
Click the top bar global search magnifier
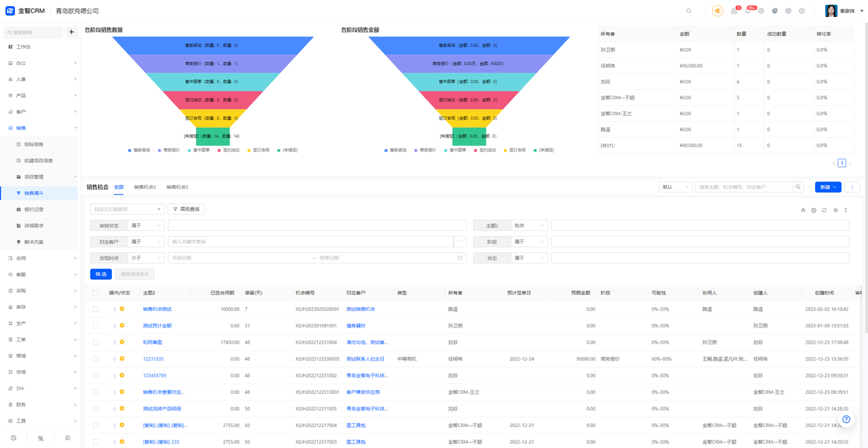pos(689,11)
